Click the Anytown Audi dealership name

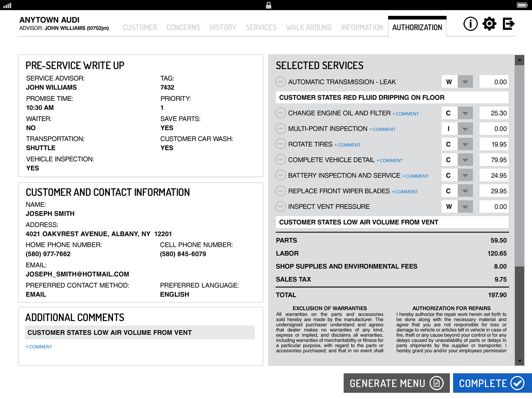coord(49,20)
